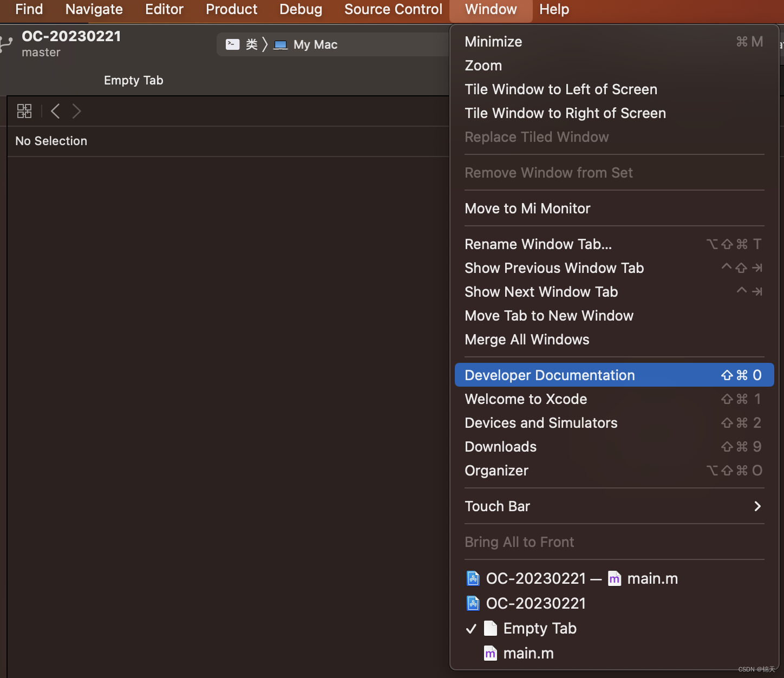Choose Minimize from the Window menu

[x=615, y=42]
